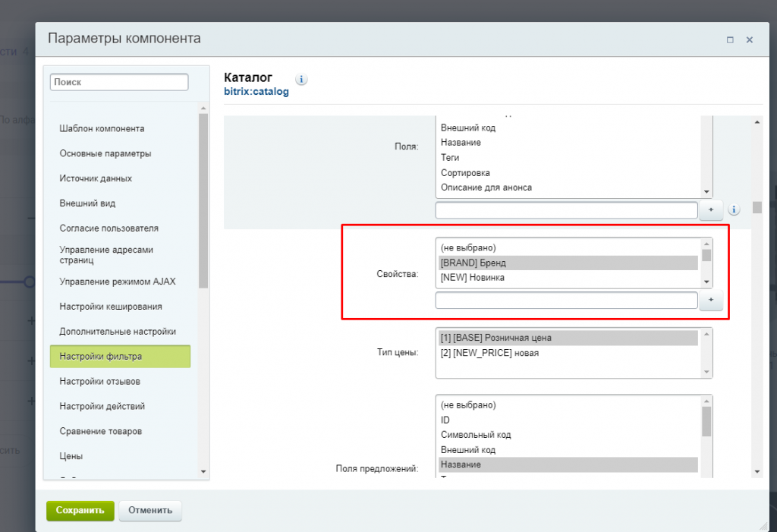Image resolution: width=777 pixels, height=532 pixels.
Task: Click the info icon next to Каталог
Action: click(301, 79)
